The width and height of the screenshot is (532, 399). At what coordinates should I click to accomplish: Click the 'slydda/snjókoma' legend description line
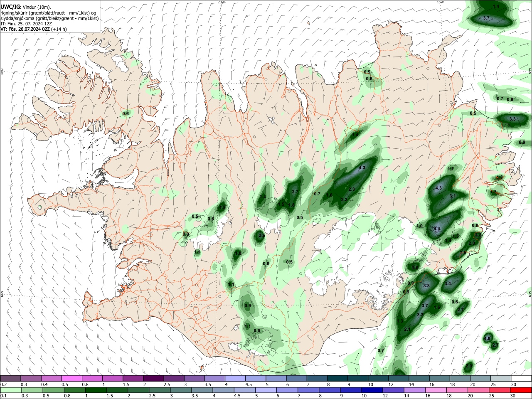click(50, 18)
